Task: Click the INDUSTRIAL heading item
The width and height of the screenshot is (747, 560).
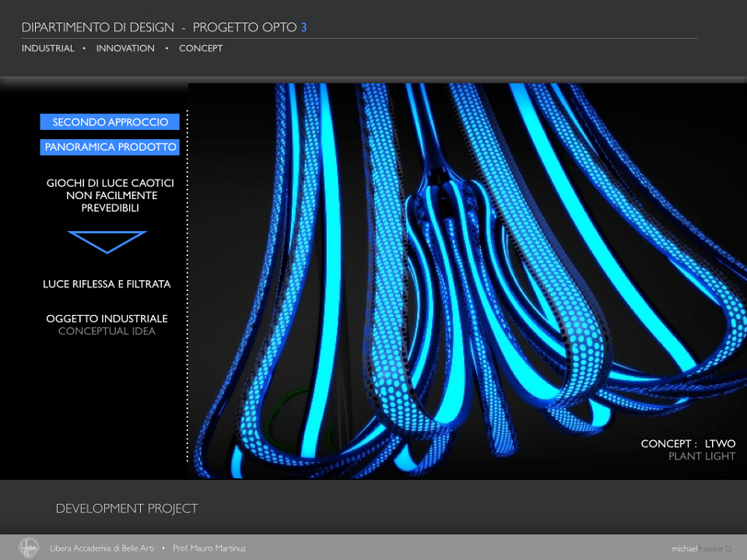Action: [x=48, y=48]
